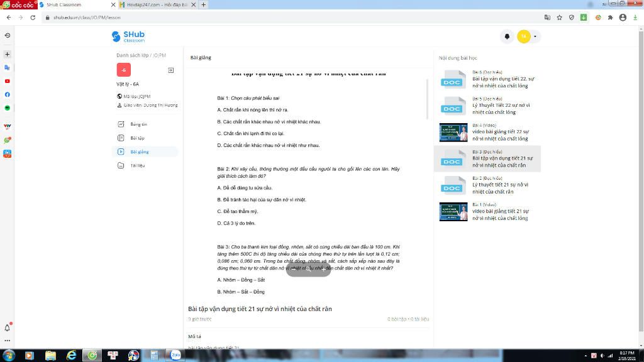Open Windows Media Player from taskbar
This screenshot has width=644, height=362.
(x=29, y=356)
